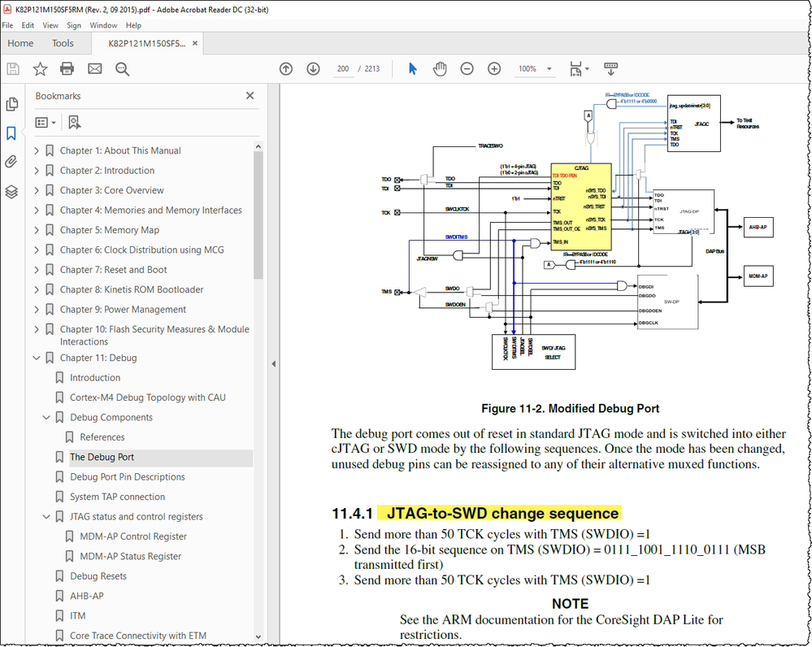
Task: Open the Sign menu
Action: pyautogui.click(x=74, y=25)
